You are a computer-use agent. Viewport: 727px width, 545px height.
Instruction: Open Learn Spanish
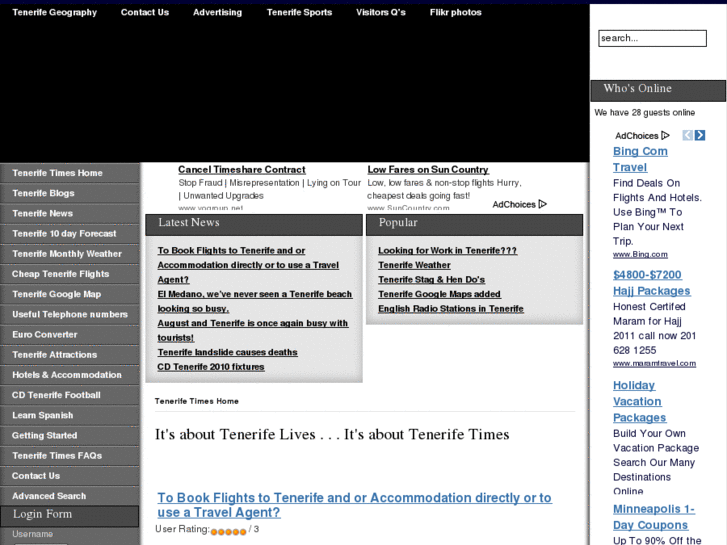click(x=70, y=415)
